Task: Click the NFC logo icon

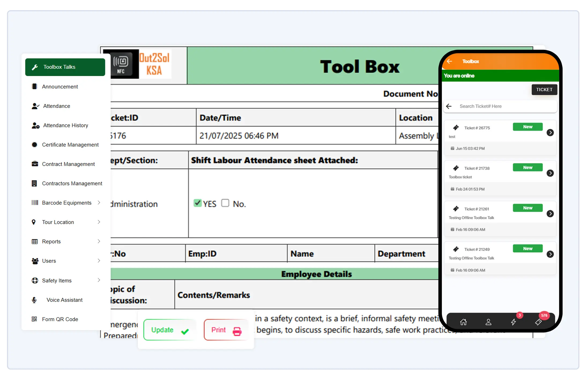Action: (x=121, y=64)
